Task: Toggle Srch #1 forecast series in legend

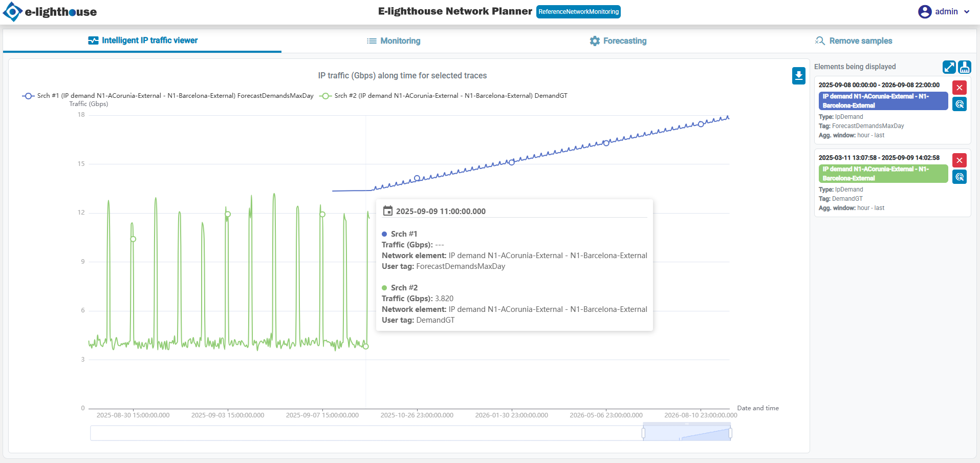Action: tap(168, 96)
